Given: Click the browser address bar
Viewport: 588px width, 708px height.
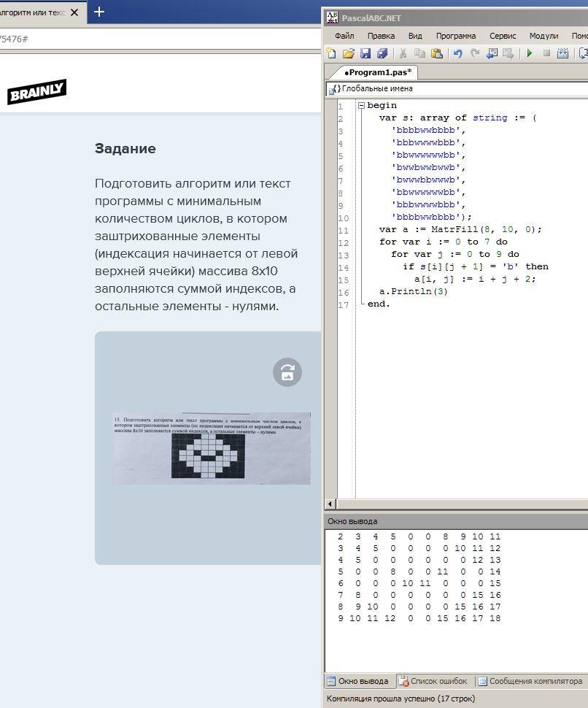Looking at the screenshot, I should [x=160, y=39].
